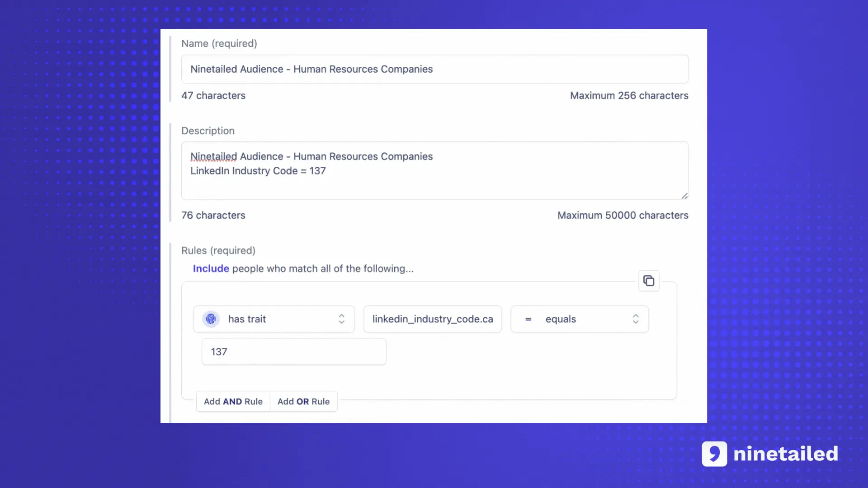
Task: Toggle the Include link in rules
Action: 211,268
